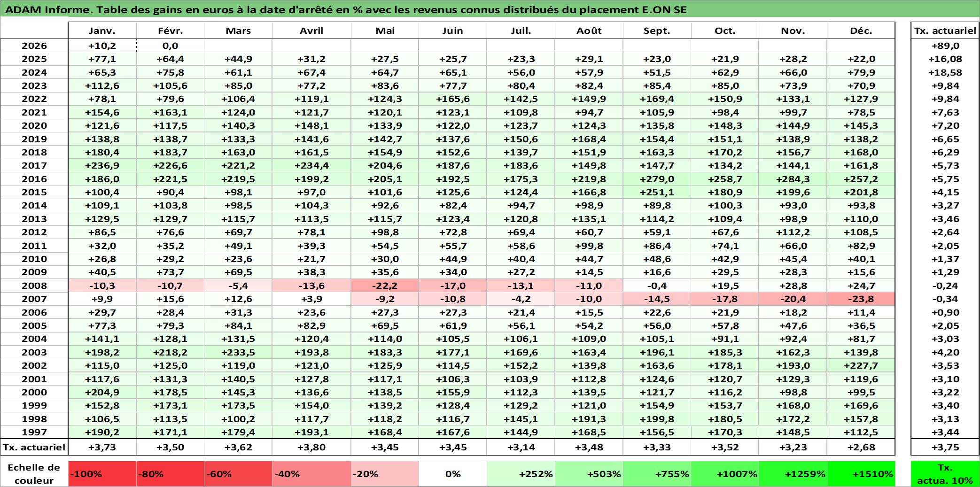Click the +112,2 cell for Nov. 2012
Viewport: 980px width, 487px height.
pos(793,232)
